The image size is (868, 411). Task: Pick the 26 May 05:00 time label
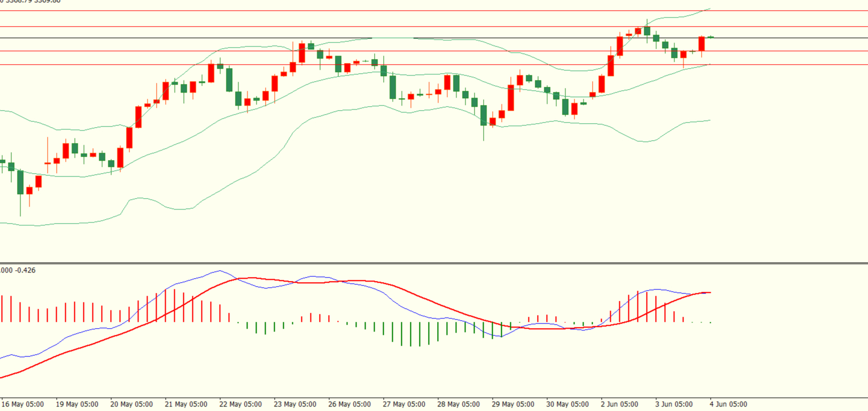pyautogui.click(x=350, y=404)
